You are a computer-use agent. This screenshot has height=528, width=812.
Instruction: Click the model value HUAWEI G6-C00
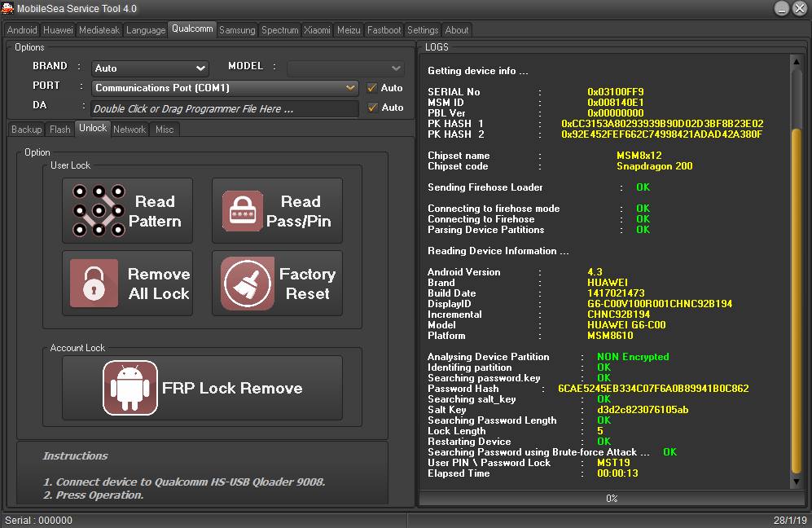coord(626,325)
